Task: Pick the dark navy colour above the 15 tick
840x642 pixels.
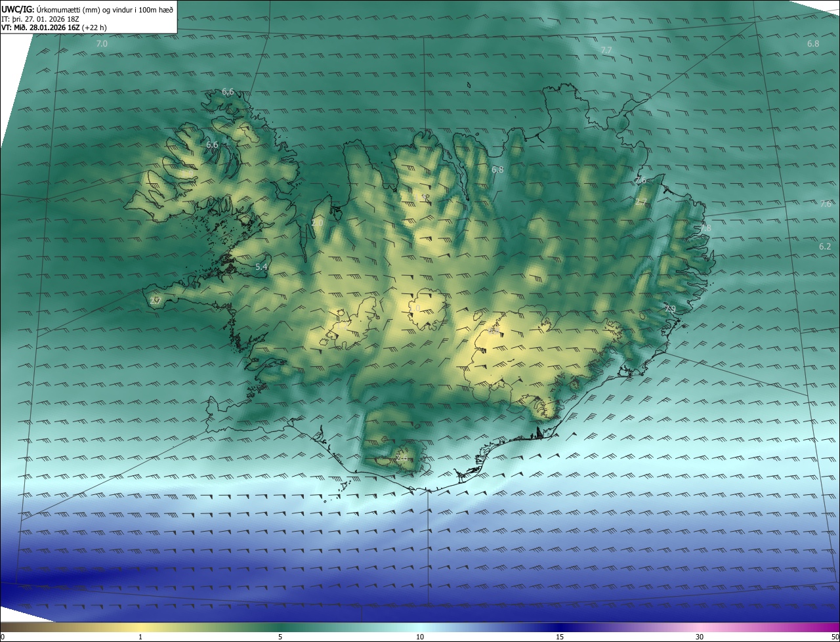Action: 560,627
